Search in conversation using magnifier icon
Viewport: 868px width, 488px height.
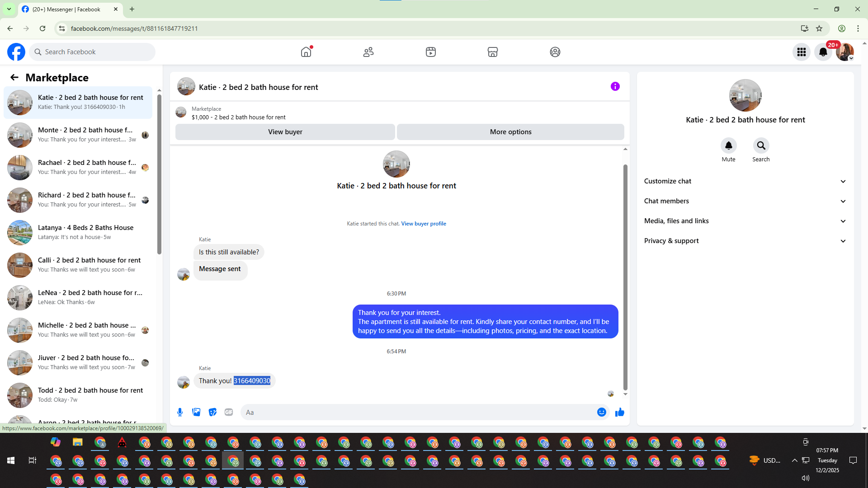tap(761, 145)
